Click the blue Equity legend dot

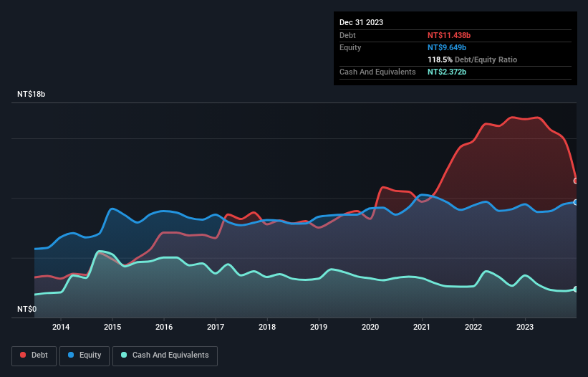point(72,355)
